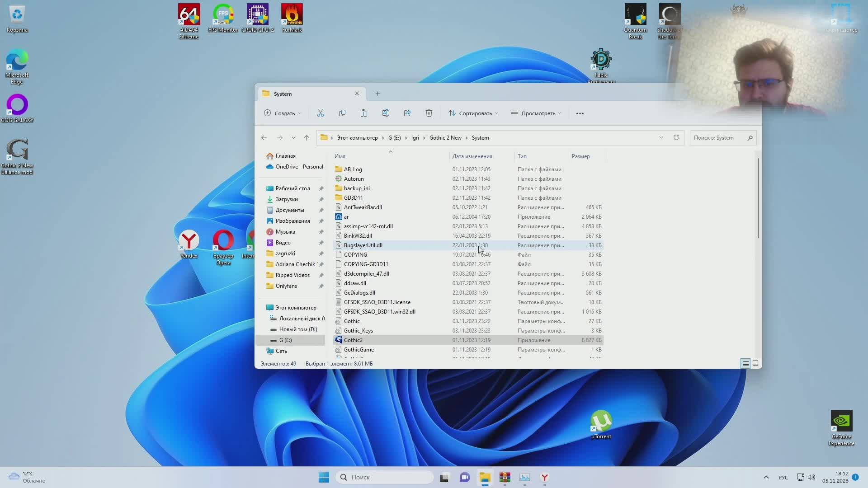Open a new Explorer tab
Viewport: 868px width, 488px height.
(377, 94)
